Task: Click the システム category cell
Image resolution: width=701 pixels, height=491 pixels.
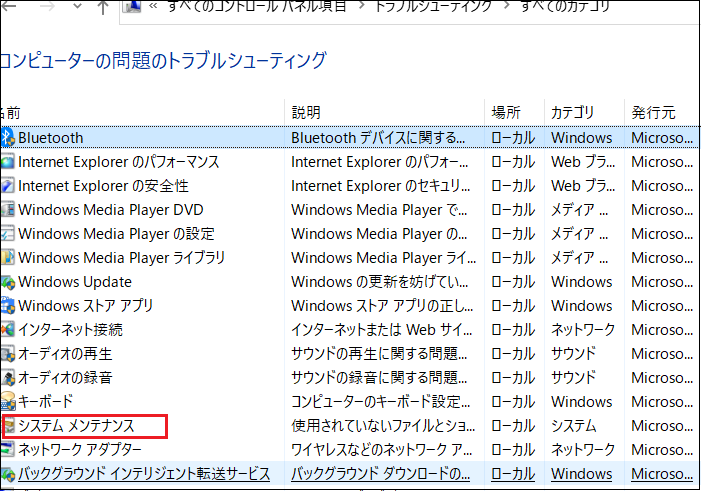Action: pos(574,426)
